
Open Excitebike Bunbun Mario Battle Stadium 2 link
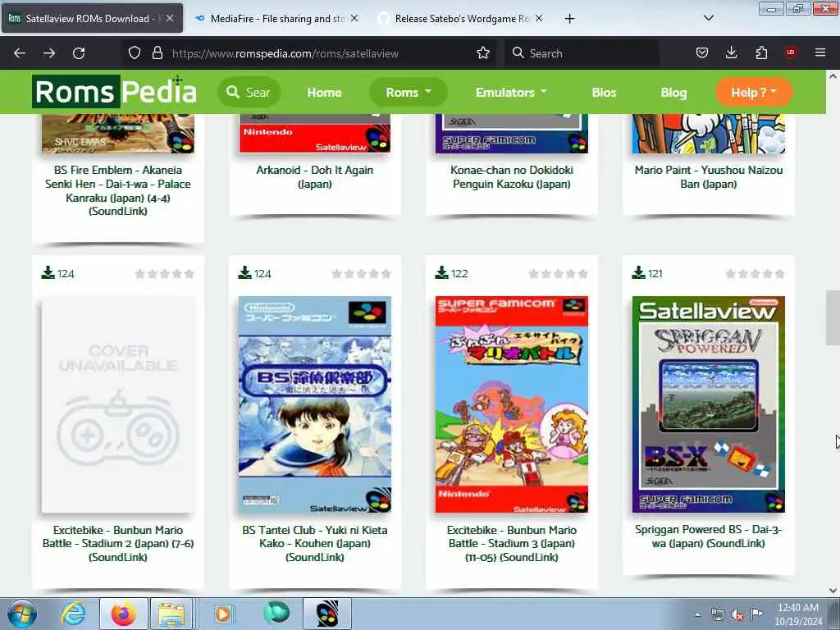coord(118,543)
